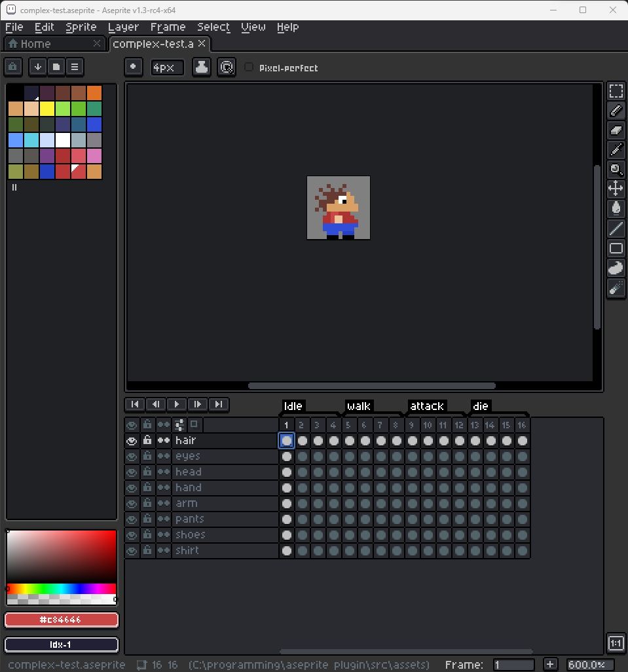Select the Blur tool at toolbar bottom
The image size is (628, 672).
[x=616, y=288]
